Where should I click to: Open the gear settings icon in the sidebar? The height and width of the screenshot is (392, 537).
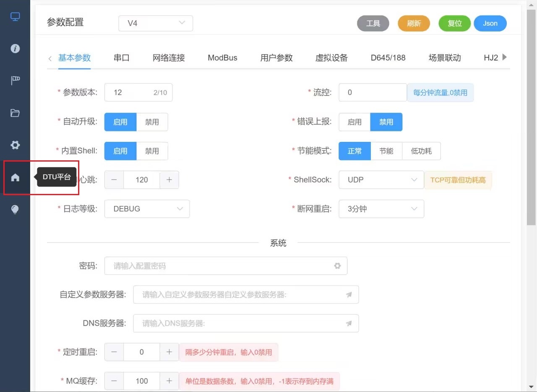[x=15, y=145]
